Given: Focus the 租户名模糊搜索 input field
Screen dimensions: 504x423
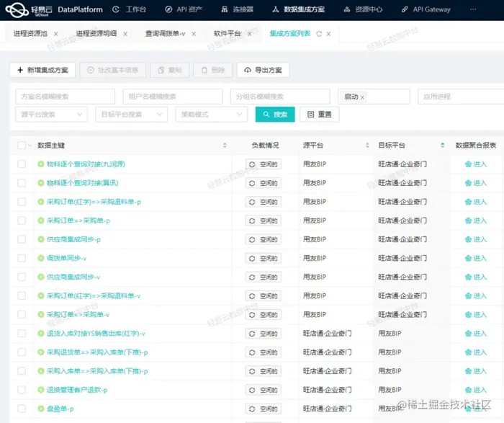Looking at the screenshot, I should (x=173, y=97).
